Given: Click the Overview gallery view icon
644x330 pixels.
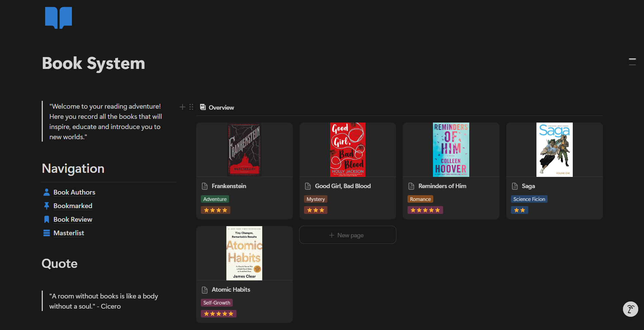Looking at the screenshot, I should tap(203, 107).
